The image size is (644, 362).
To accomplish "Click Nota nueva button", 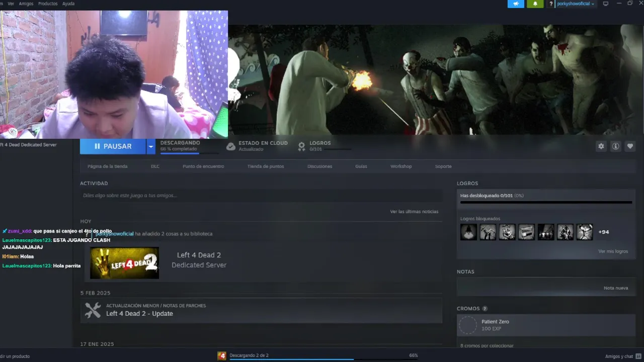I will (x=616, y=288).
